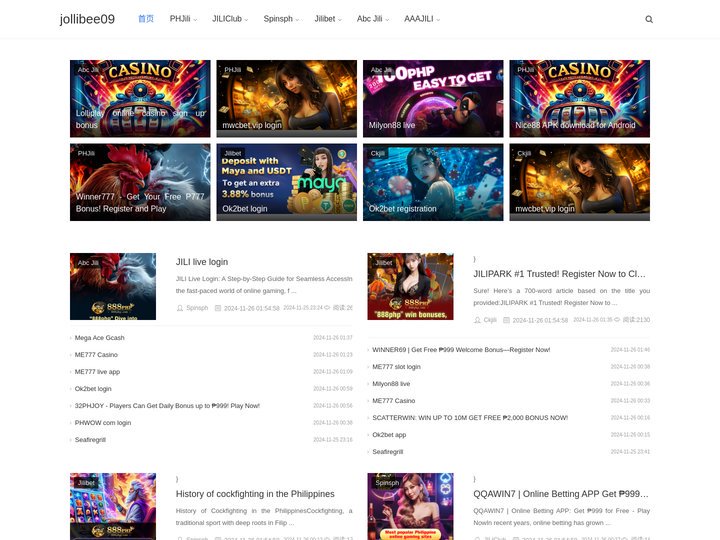720x540 pixels.
Task: Open Winner777 Free P777 Bonus card
Action: point(140,182)
